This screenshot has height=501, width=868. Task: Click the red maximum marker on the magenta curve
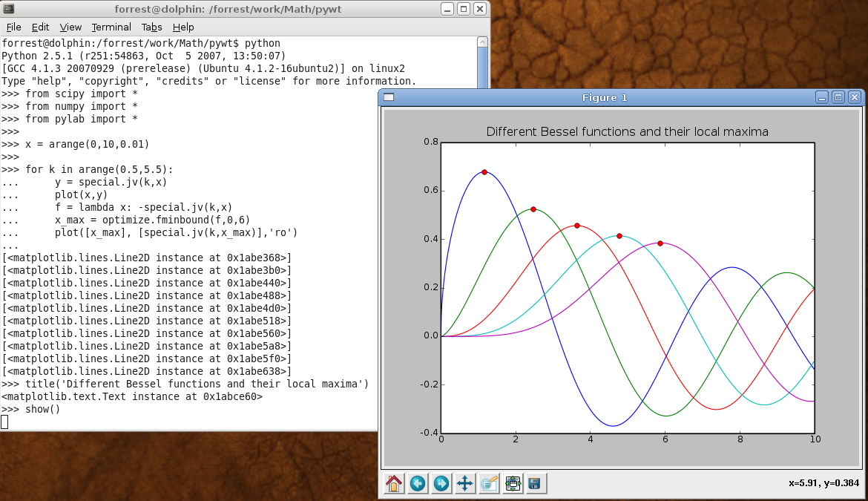click(x=660, y=243)
